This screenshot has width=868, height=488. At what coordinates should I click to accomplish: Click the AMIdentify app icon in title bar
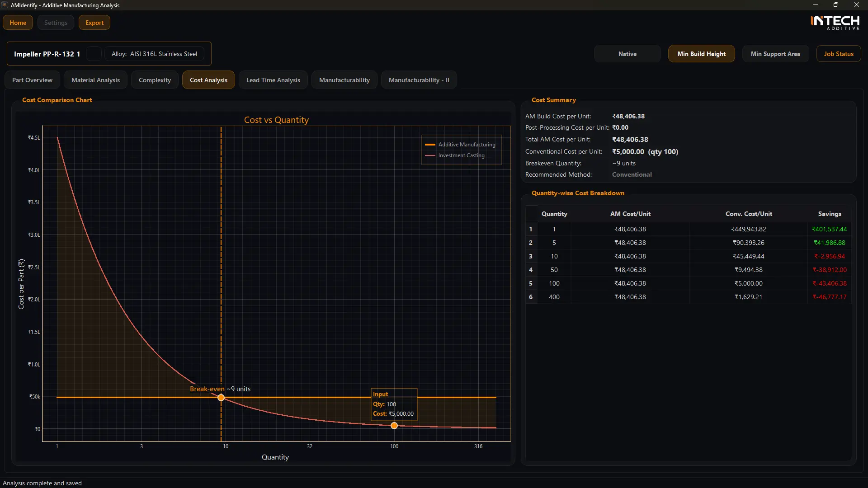[5, 5]
